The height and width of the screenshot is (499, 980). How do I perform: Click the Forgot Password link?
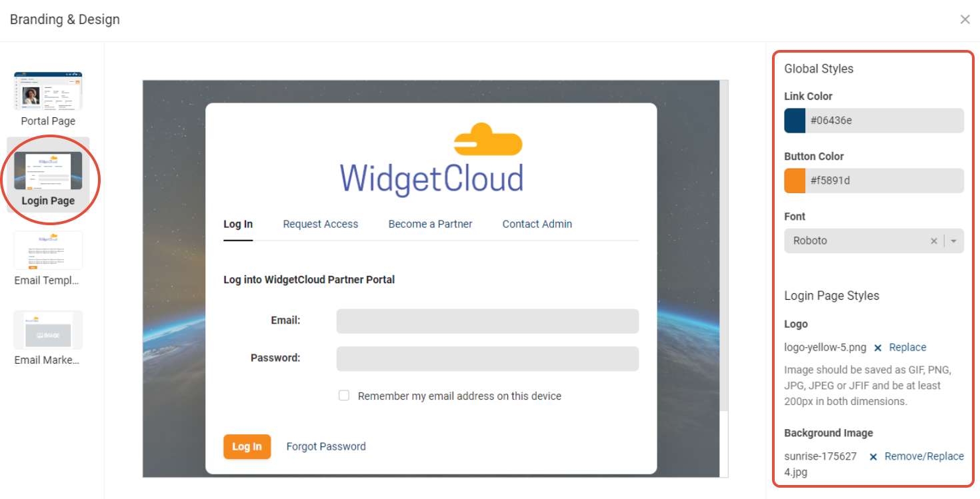[x=326, y=446]
